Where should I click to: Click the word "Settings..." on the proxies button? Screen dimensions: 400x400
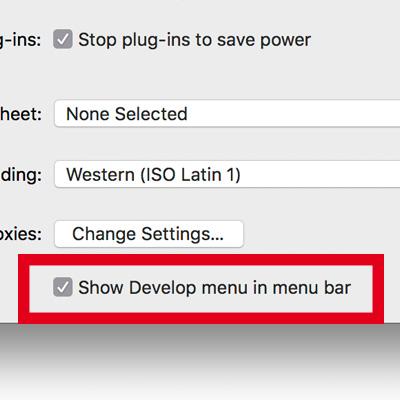(x=182, y=235)
